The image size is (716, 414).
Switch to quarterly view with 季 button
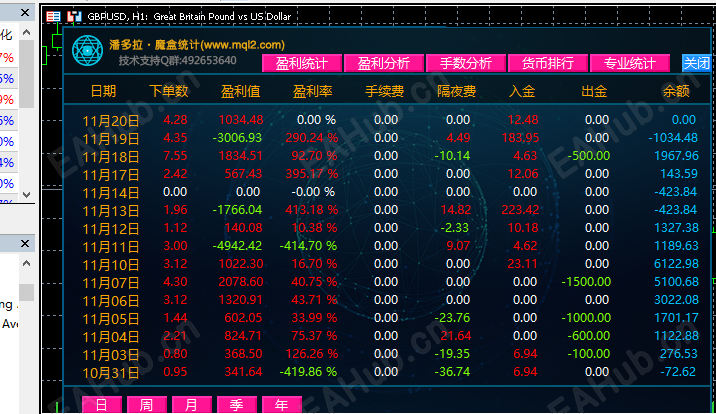237,405
